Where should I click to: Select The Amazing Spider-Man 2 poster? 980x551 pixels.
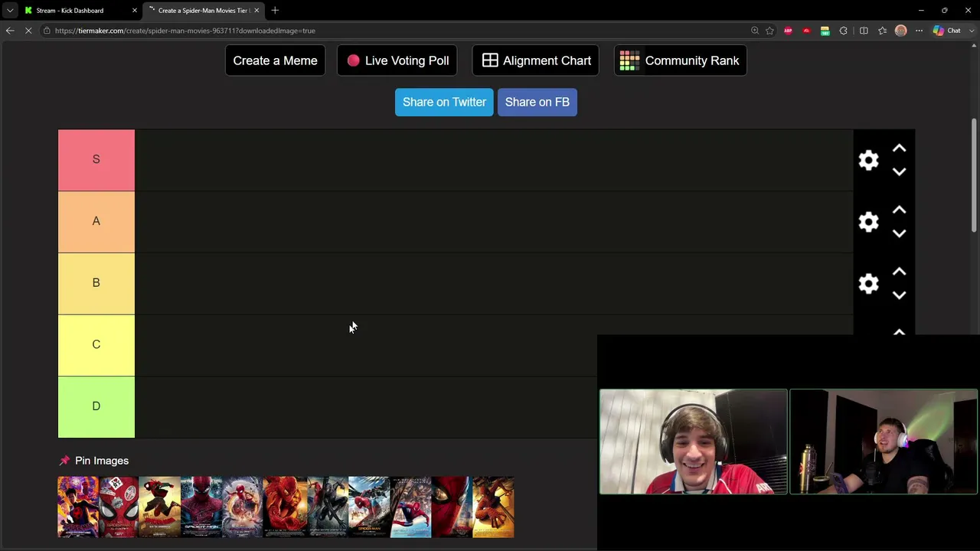[x=411, y=507]
